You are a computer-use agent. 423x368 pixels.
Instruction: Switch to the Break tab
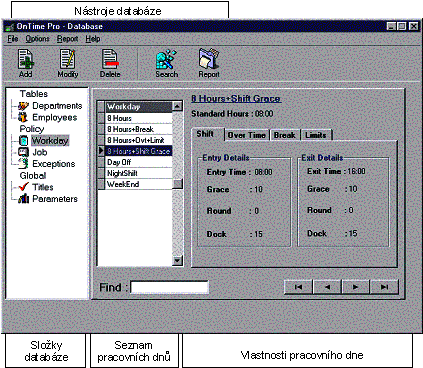tap(285, 135)
